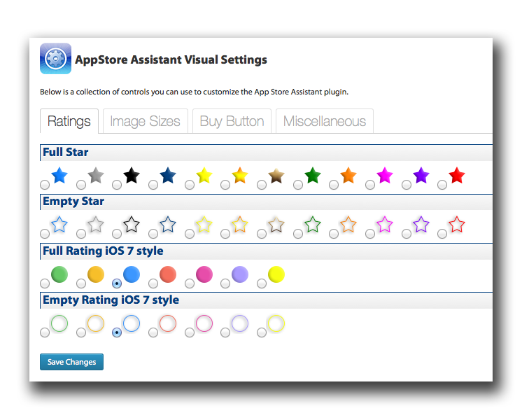Click the orange full star image

click(348, 175)
